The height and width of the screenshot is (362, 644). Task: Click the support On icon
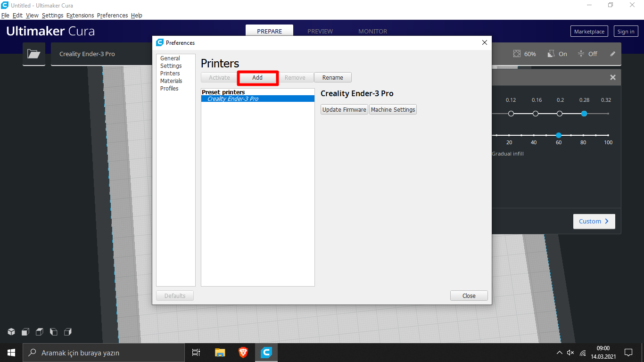click(551, 54)
